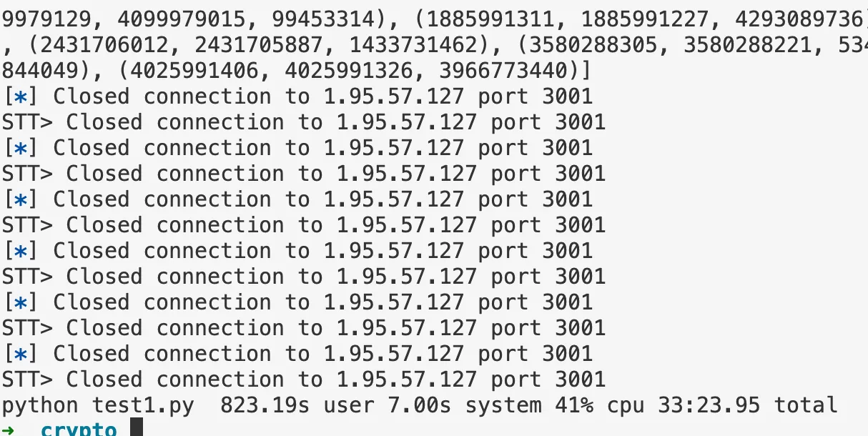Click the last blue asterisk status marker
Image resolution: width=868 pixels, height=436 pixels.
click(20, 354)
